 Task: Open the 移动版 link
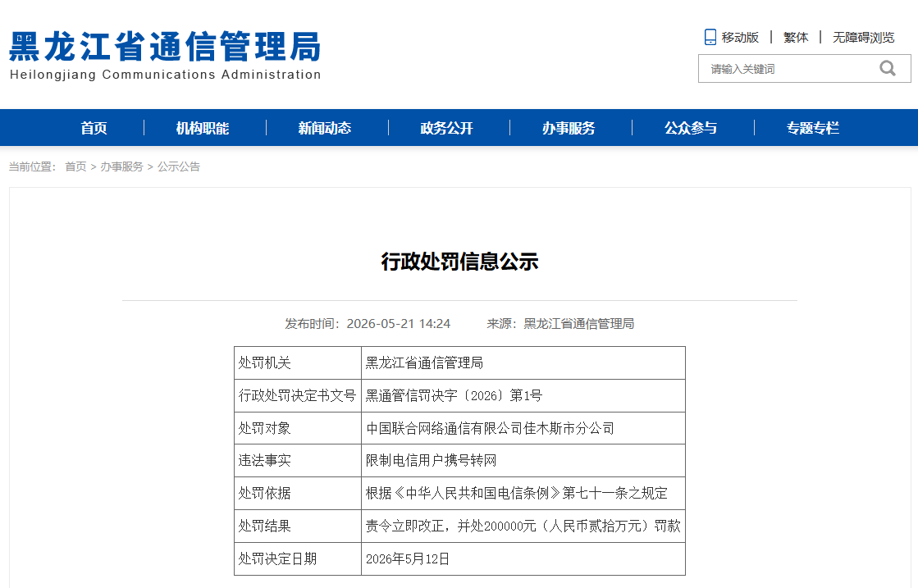740,38
